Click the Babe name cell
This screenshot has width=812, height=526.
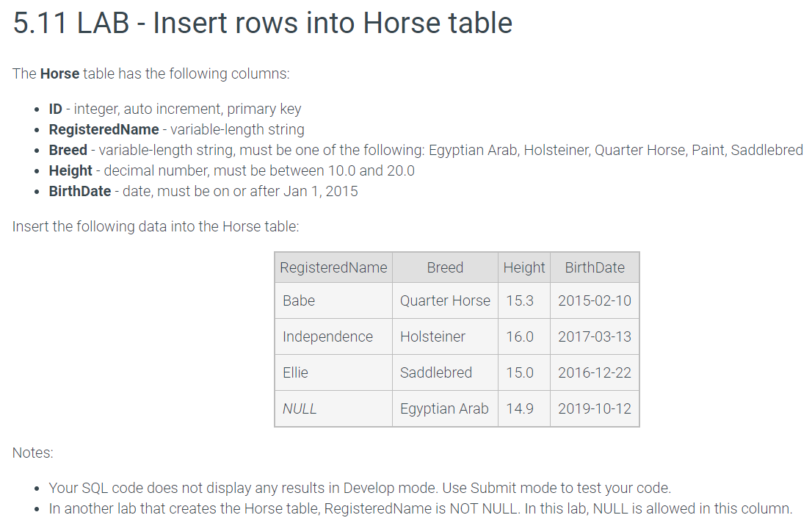333,300
